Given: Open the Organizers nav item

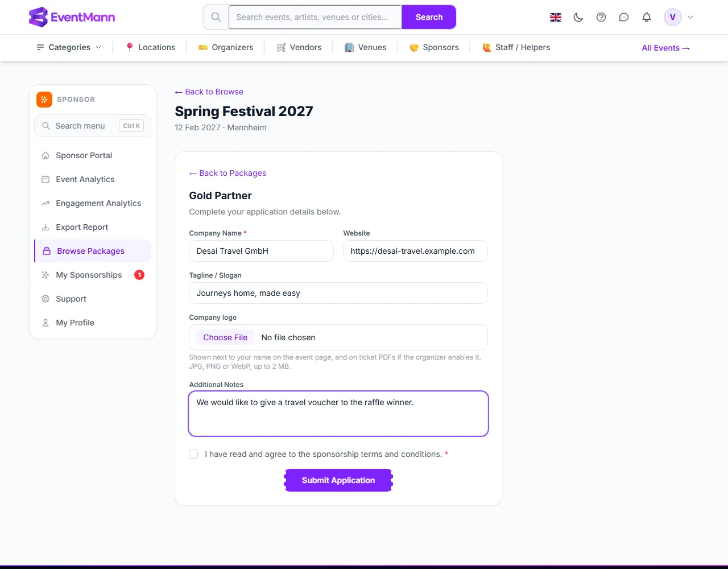Looking at the screenshot, I should click(x=226, y=47).
